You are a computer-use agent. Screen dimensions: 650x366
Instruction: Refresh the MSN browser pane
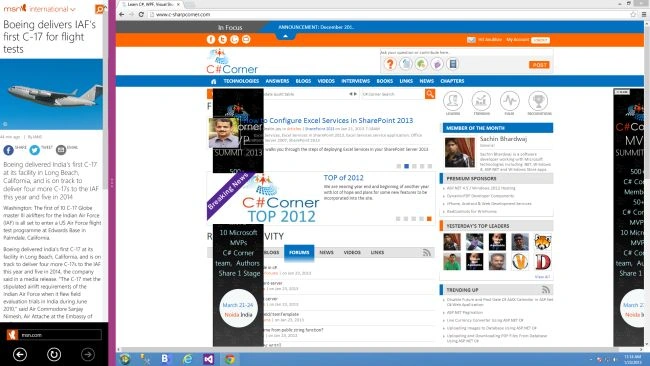coord(54,354)
